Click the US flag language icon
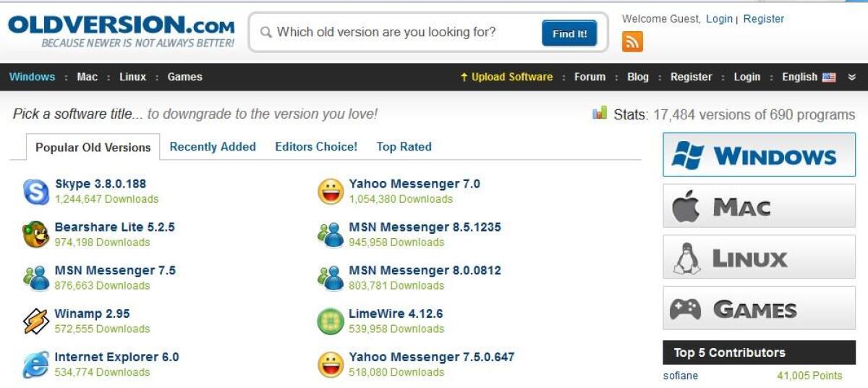 [x=829, y=77]
